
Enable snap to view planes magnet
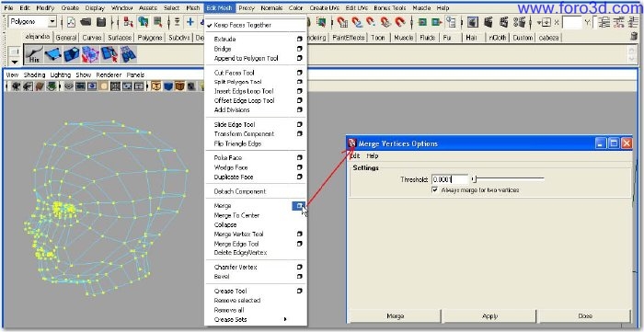pos(385,22)
